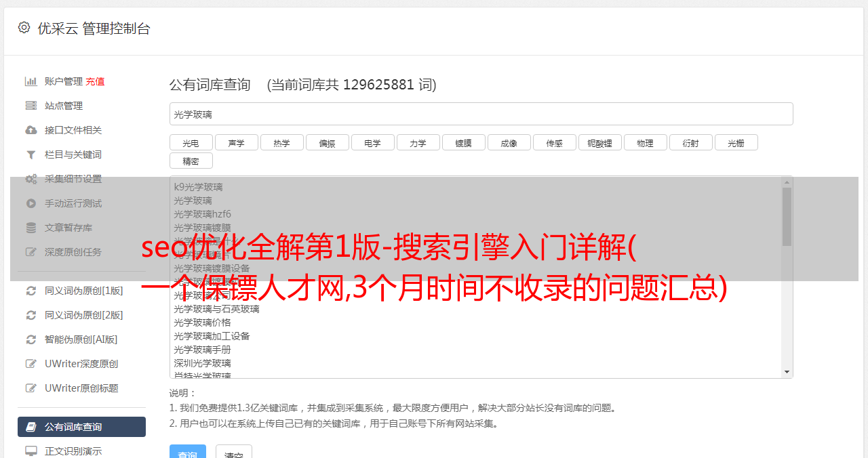Click the refresh icon next to 同义词伪原创[2版]
The height and width of the screenshot is (458, 868).
(x=31, y=315)
